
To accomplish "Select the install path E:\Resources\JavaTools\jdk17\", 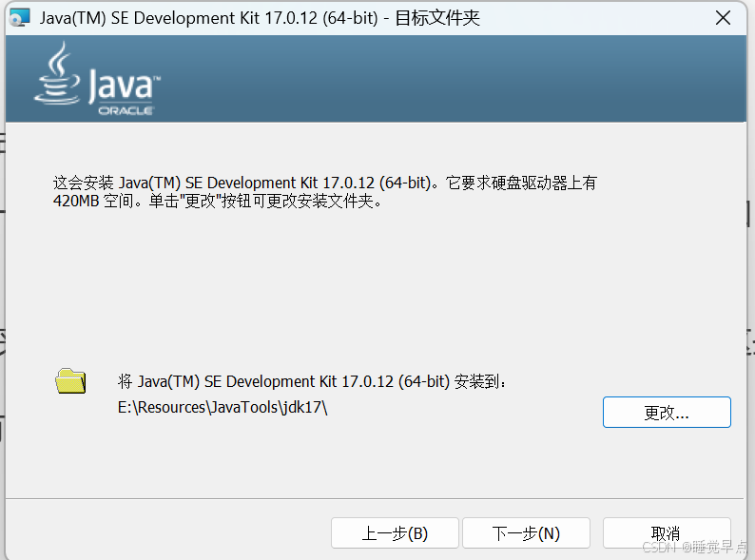I will click(223, 407).
